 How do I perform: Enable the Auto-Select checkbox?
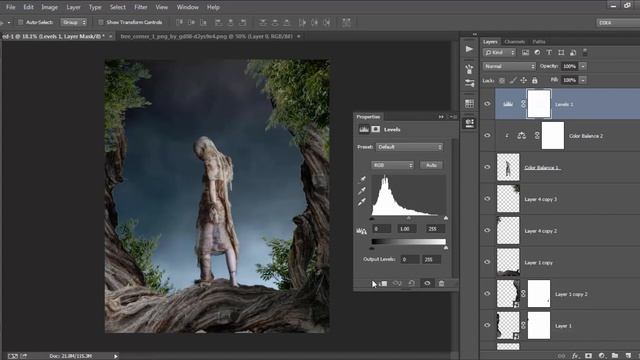coord(20,22)
